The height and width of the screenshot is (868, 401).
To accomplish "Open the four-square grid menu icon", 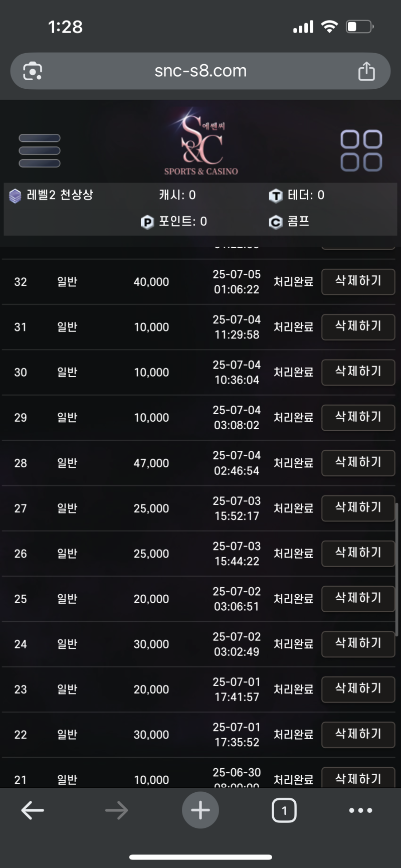I will tap(361, 151).
